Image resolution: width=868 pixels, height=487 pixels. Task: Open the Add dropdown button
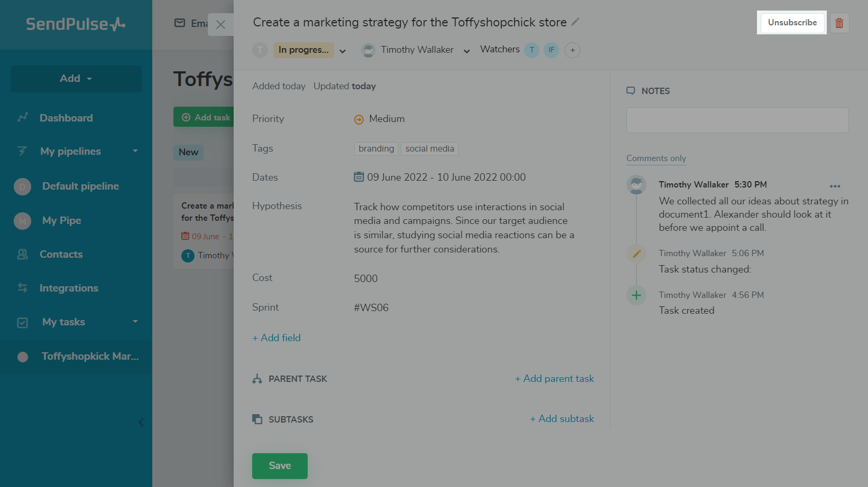click(76, 79)
